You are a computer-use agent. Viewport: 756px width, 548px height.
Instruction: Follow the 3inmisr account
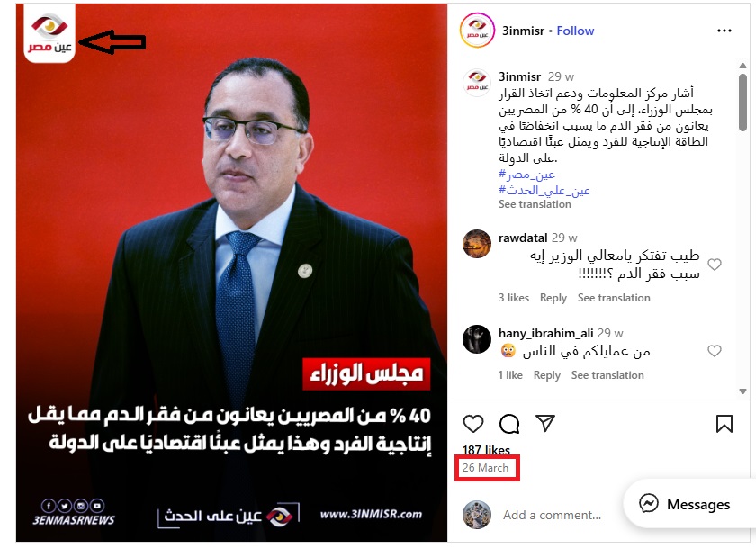tap(575, 31)
